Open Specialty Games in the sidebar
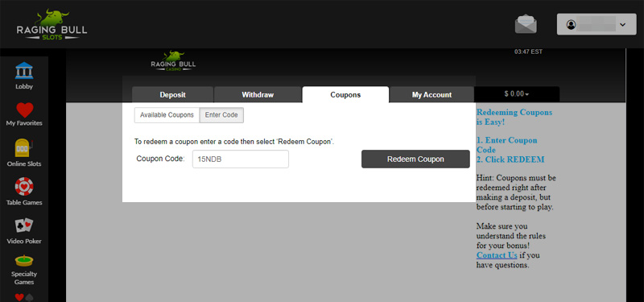This screenshot has height=302, width=644. point(24,271)
